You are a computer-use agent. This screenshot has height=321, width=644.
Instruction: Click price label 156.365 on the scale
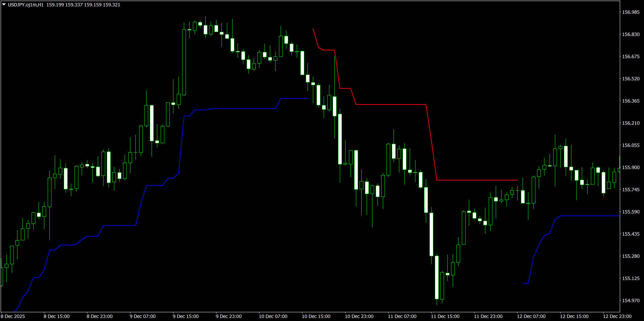(x=631, y=101)
